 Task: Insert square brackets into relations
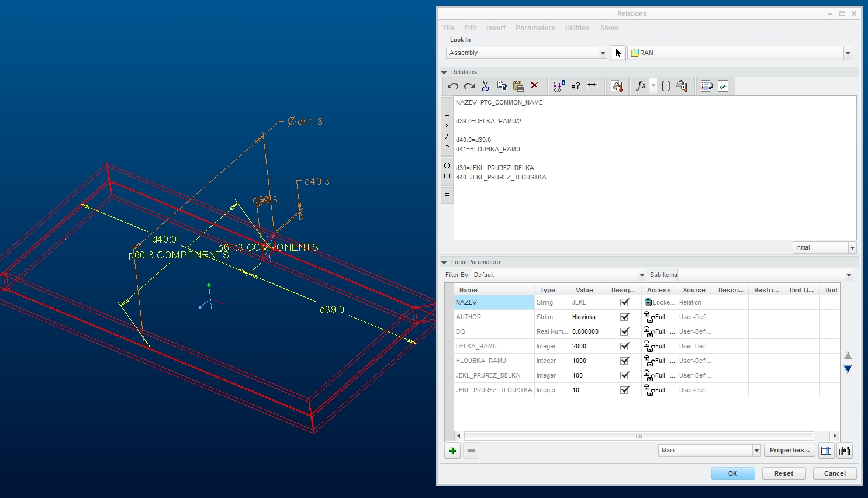[x=447, y=176]
